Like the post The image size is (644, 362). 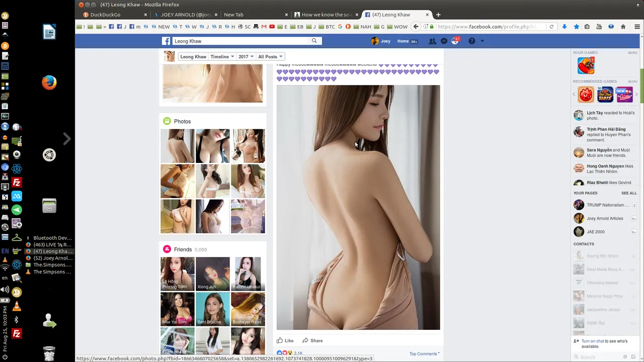point(285,340)
